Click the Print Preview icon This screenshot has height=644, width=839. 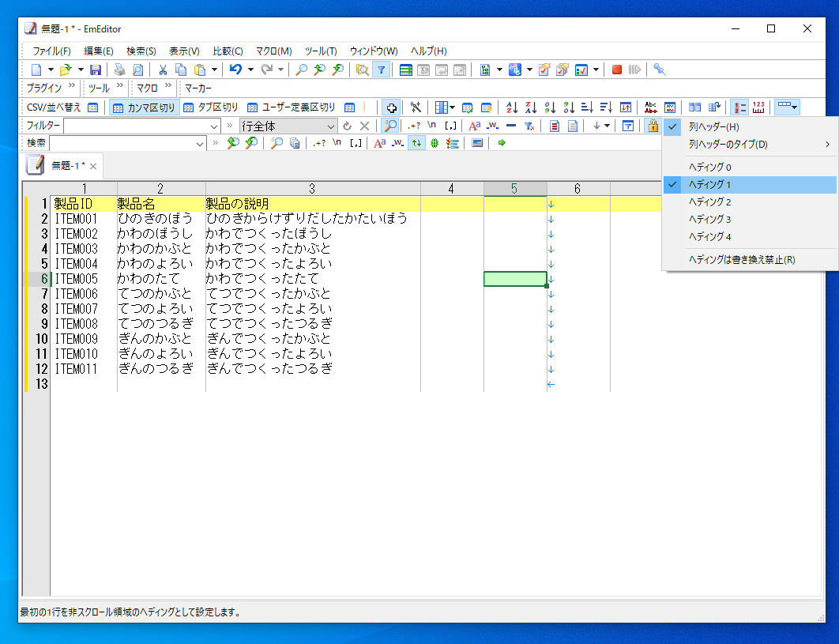tap(138, 70)
